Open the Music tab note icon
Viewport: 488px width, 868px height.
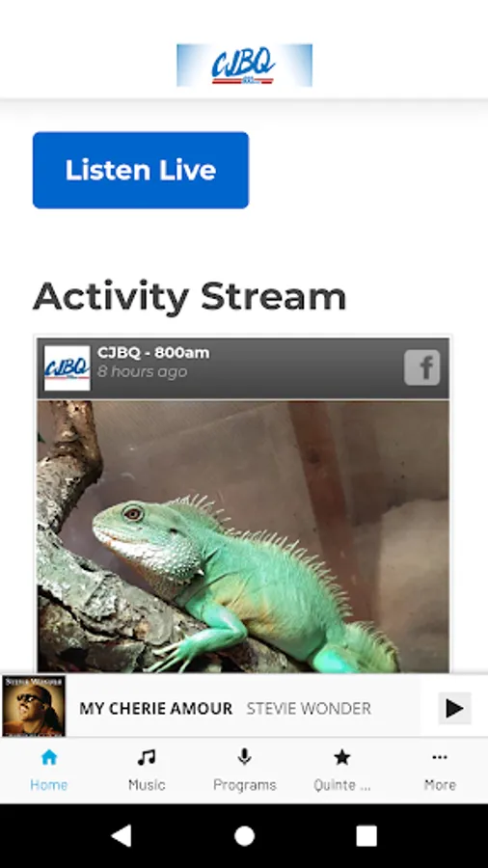pyautogui.click(x=147, y=757)
